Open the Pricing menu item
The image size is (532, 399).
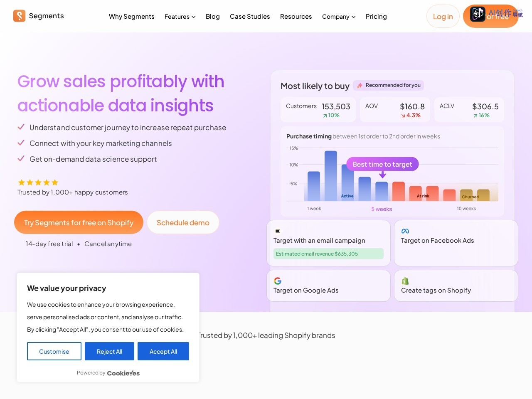click(x=376, y=17)
